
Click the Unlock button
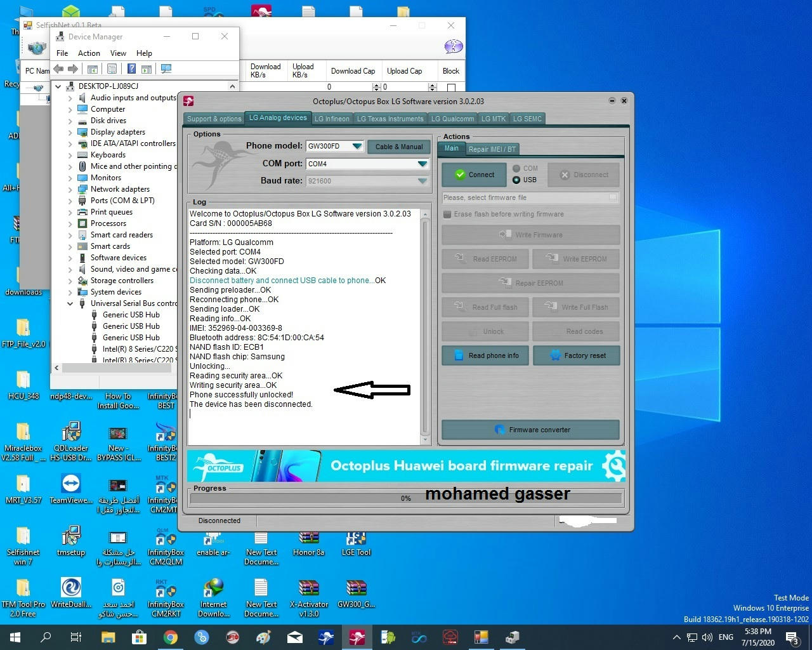coord(486,331)
